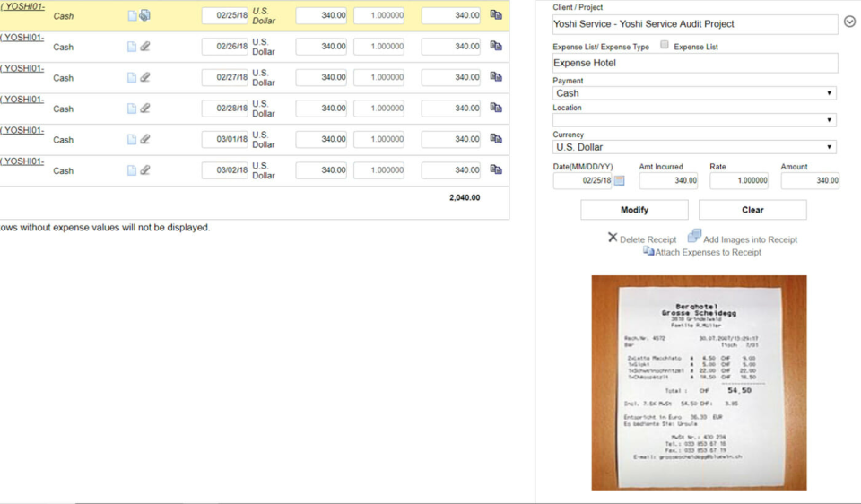The image size is (861, 504).
Task: Click the Add Images into Receipt link
Action: coord(750,240)
